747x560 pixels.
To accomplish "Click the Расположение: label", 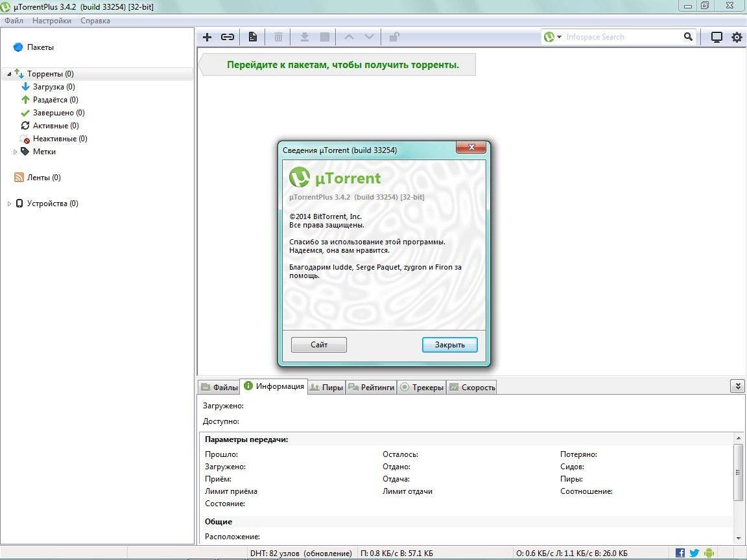I will 233,537.
